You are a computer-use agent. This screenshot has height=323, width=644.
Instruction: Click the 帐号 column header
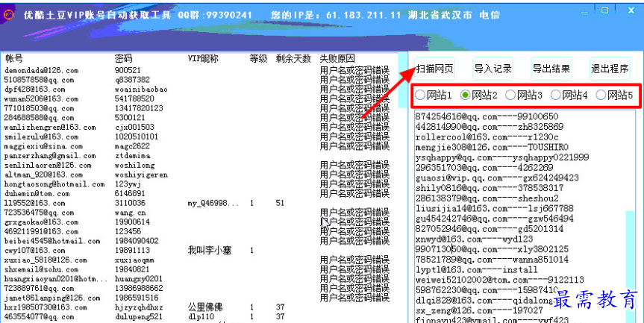click(14, 59)
